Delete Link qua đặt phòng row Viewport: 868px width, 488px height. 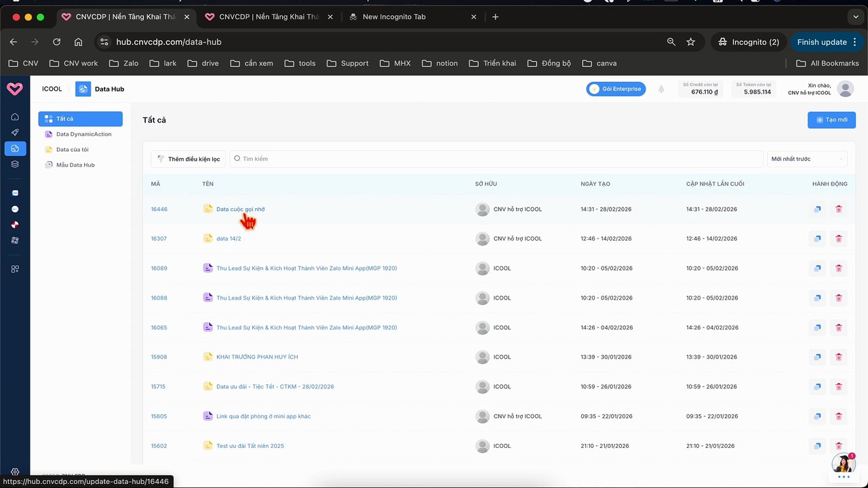tap(839, 416)
